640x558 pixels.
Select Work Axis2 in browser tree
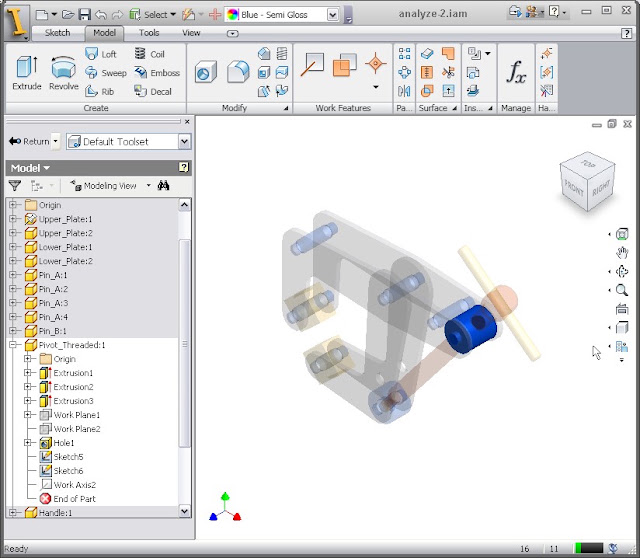(74, 485)
